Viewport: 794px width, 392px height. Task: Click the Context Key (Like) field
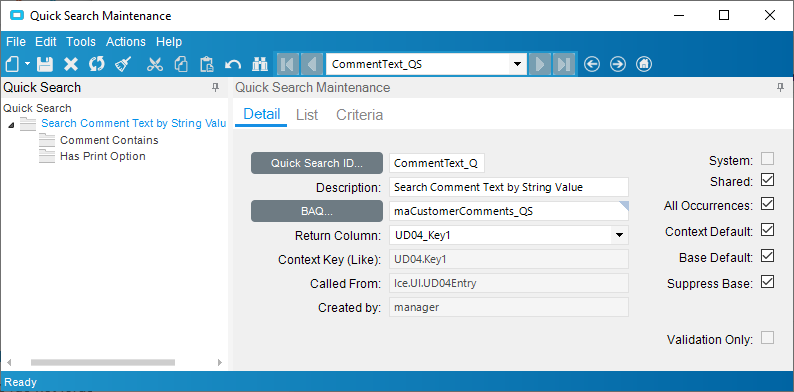click(509, 259)
